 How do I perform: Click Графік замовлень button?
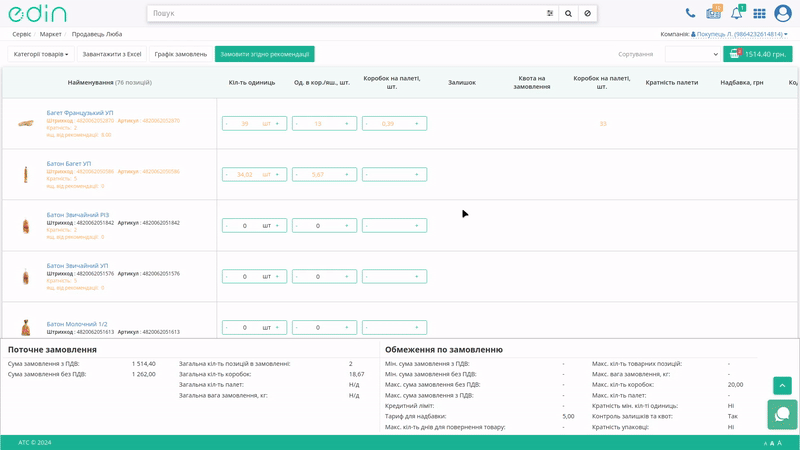[x=181, y=54]
